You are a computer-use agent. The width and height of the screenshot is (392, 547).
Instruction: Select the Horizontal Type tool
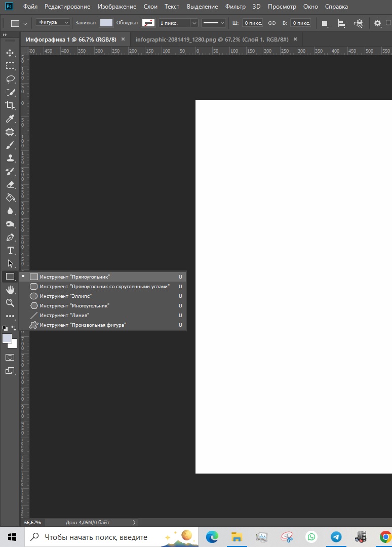point(10,250)
